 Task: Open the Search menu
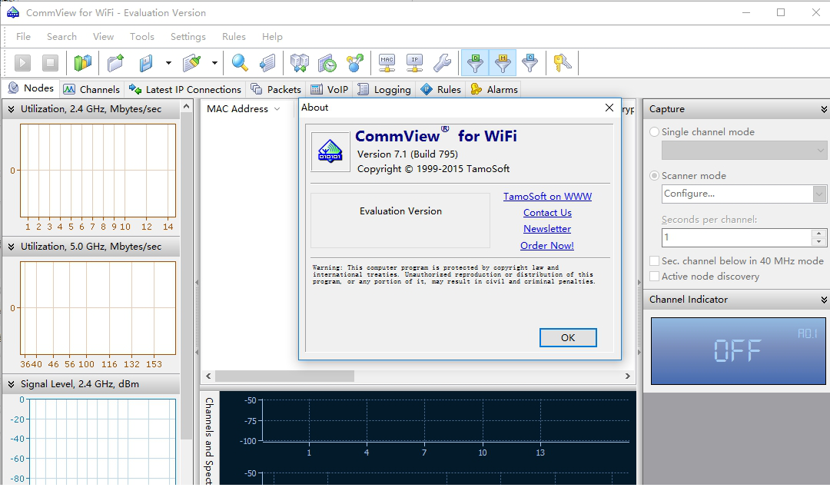(x=61, y=37)
